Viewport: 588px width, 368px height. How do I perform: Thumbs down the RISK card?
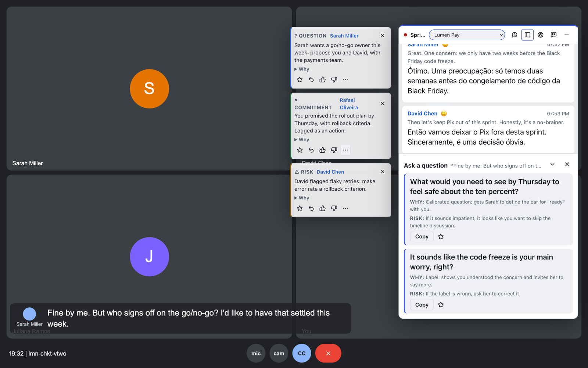point(334,208)
